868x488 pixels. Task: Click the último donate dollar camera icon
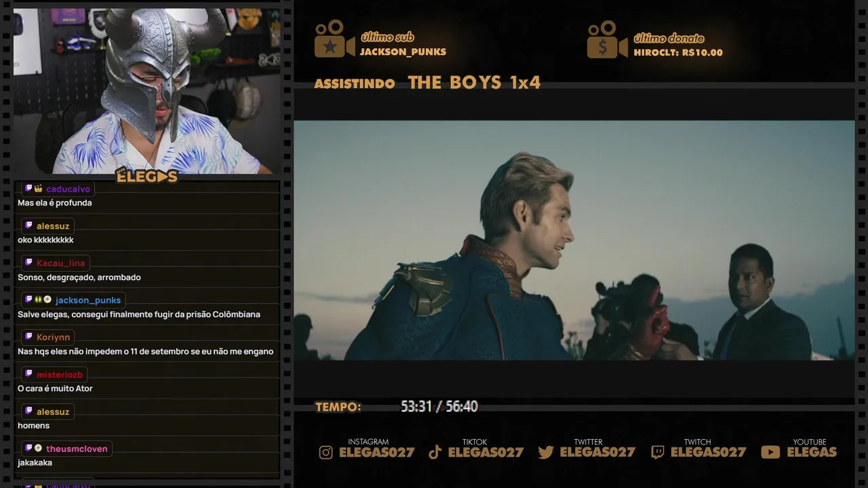[x=607, y=39]
